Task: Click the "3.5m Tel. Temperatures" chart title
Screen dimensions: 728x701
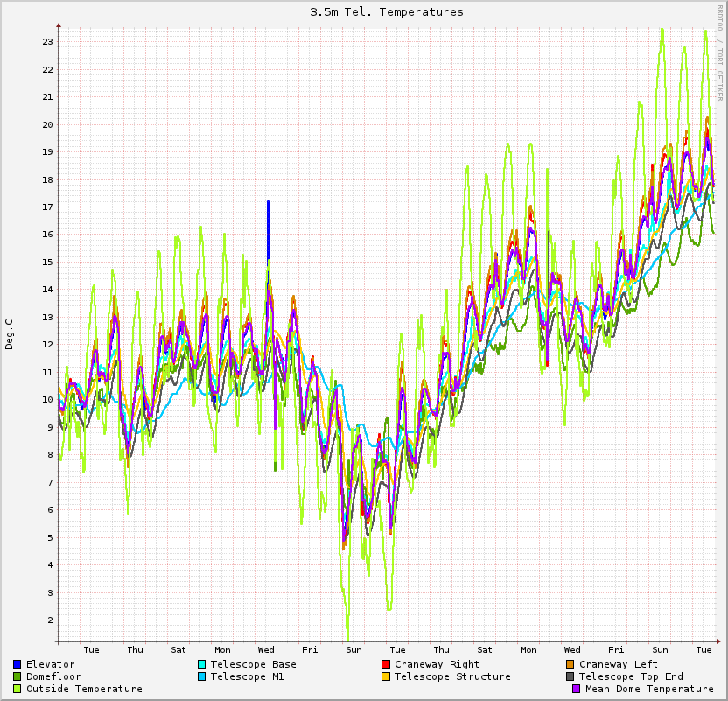Action: click(x=387, y=12)
